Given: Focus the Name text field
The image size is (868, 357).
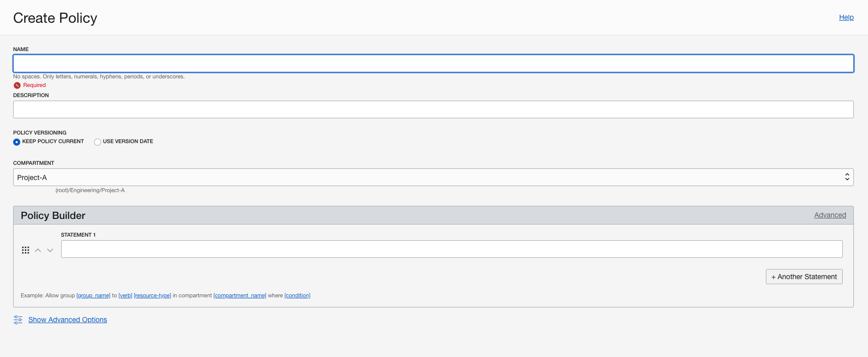Looking at the screenshot, I should (x=433, y=64).
